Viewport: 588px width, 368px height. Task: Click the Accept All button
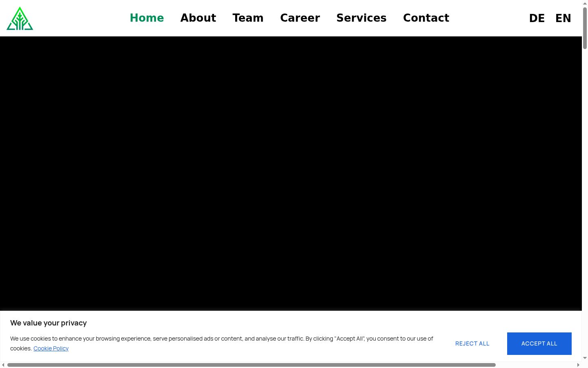point(539,343)
